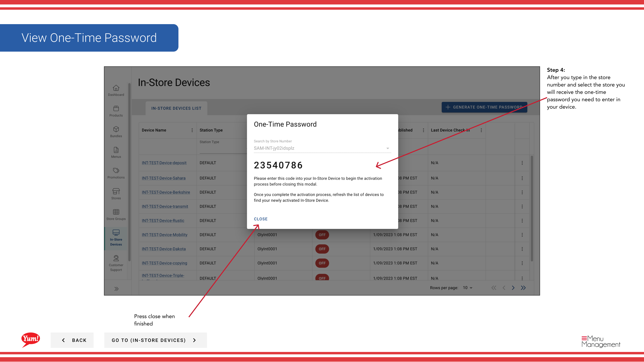Screen dimensions: 644x362
Task: Open the INT-TEST-Device-Berkshire link
Action: click(166, 192)
